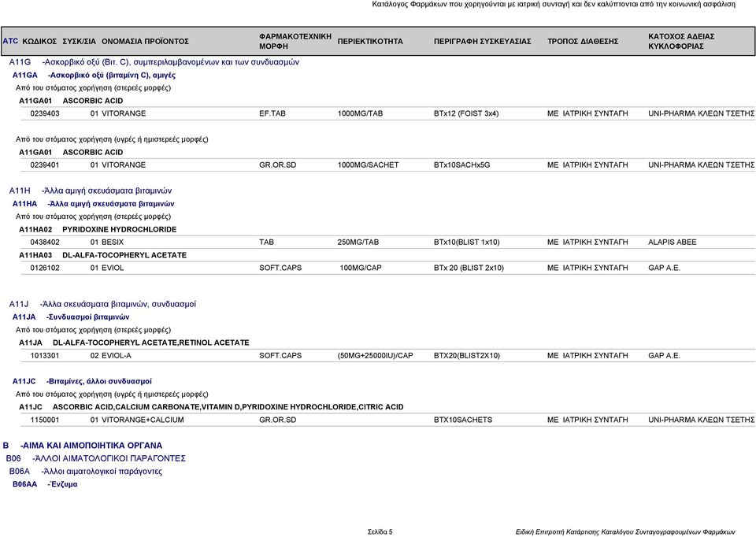Image resolution: width=756 pixels, height=537 pixels.
Task: Click product name BESIX
Action: (x=113, y=242)
